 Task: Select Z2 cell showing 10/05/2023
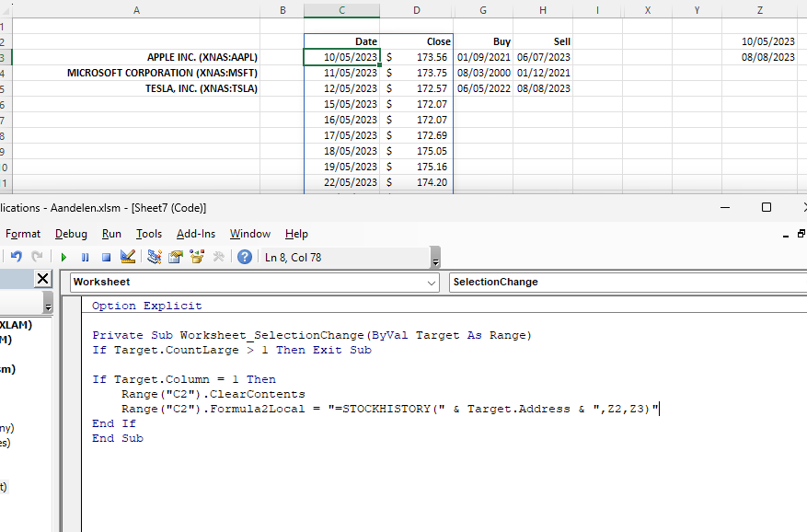pos(760,41)
